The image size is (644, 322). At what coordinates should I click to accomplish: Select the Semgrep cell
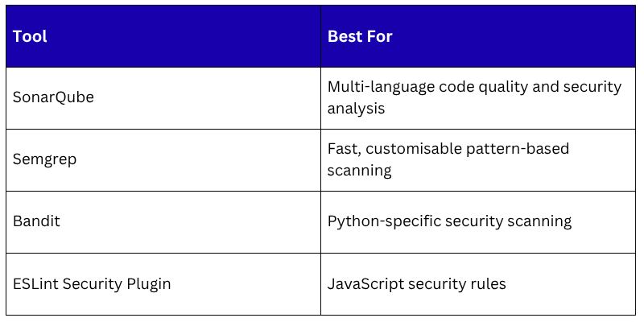tap(45, 159)
